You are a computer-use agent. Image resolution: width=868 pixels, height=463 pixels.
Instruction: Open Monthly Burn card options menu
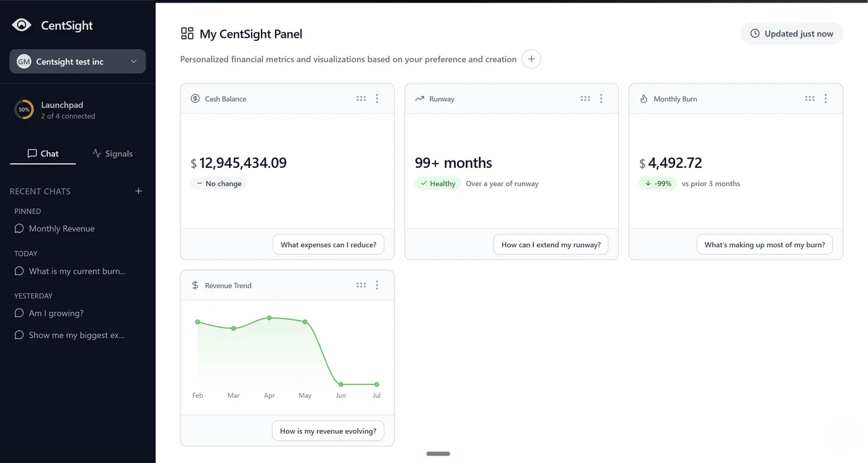[x=826, y=99]
